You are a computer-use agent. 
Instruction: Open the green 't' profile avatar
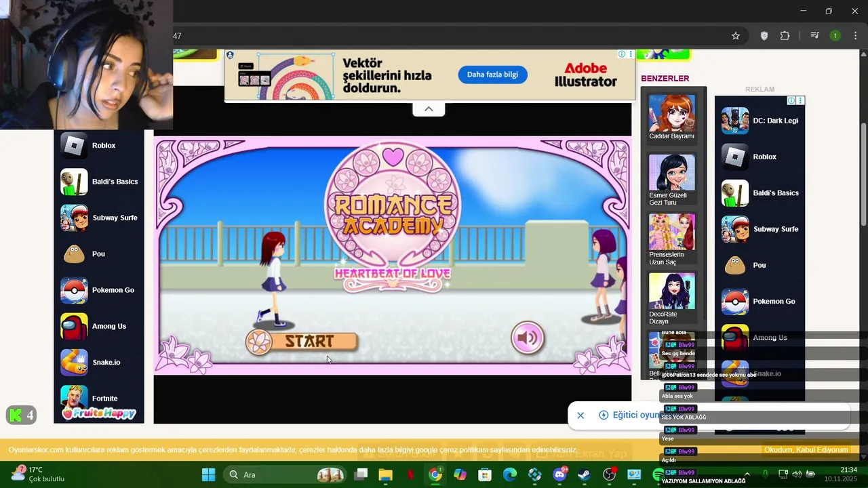[835, 36]
